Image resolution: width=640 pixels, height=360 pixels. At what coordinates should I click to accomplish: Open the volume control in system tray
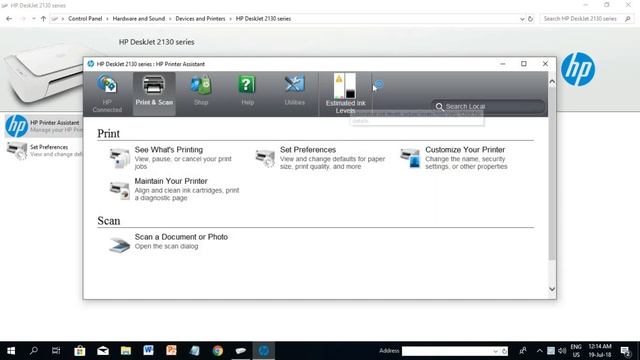point(562,351)
